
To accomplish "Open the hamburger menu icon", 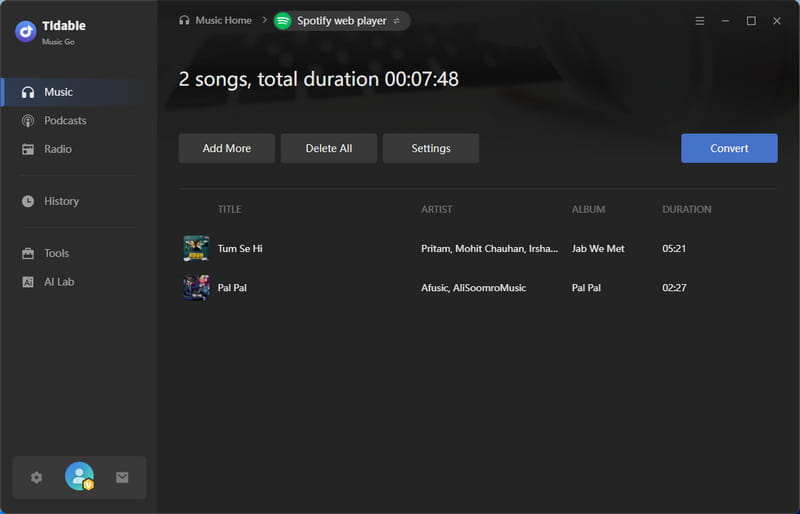I will pyautogui.click(x=700, y=21).
